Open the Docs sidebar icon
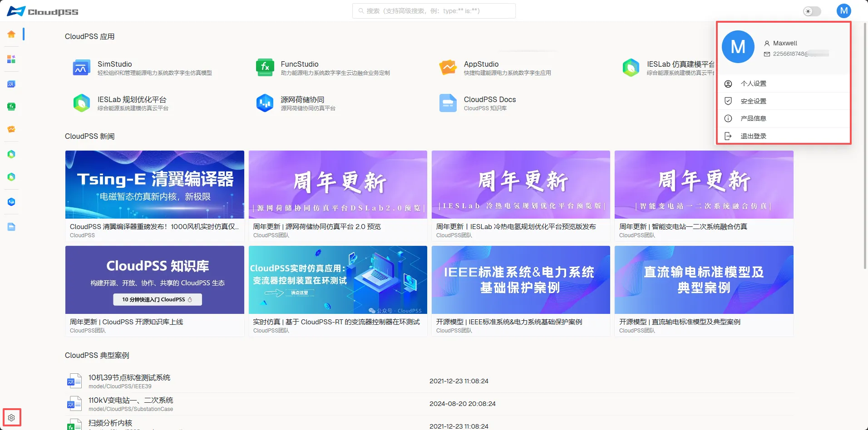The width and height of the screenshot is (868, 430). tap(11, 227)
